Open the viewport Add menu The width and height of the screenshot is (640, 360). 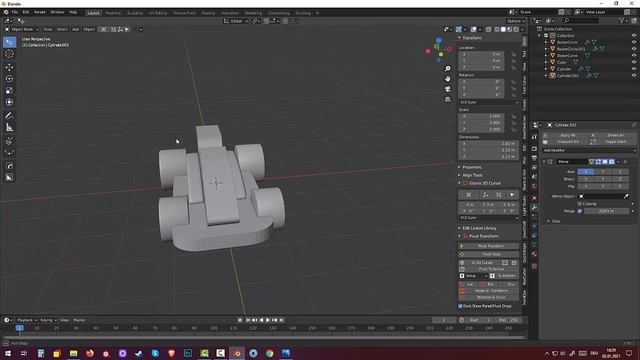76,29
